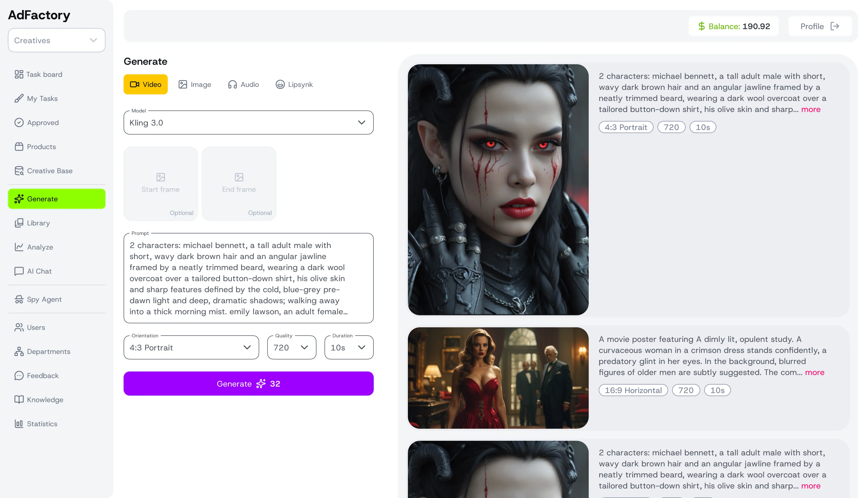The height and width of the screenshot is (498, 868).
Task: Click the AdFactory logo text
Action: [x=39, y=15]
